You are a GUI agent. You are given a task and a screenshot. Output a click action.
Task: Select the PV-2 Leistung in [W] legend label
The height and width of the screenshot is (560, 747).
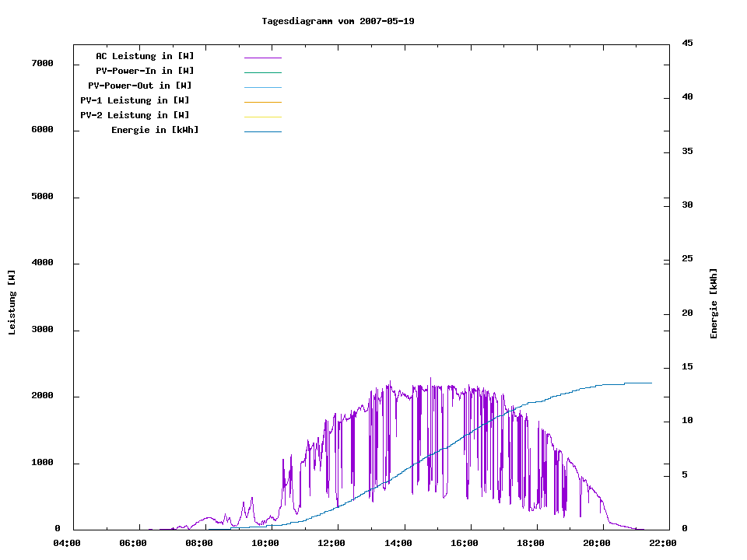click(x=135, y=115)
